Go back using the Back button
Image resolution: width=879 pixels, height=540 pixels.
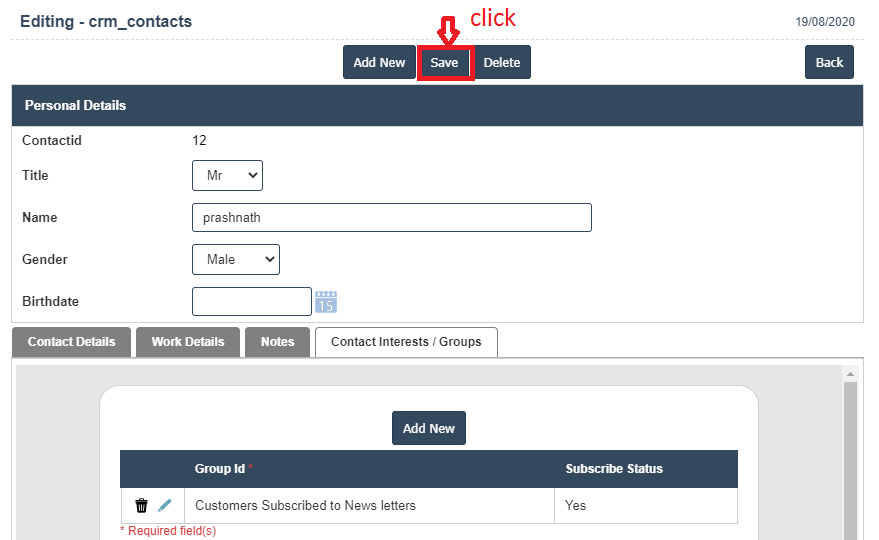829,62
